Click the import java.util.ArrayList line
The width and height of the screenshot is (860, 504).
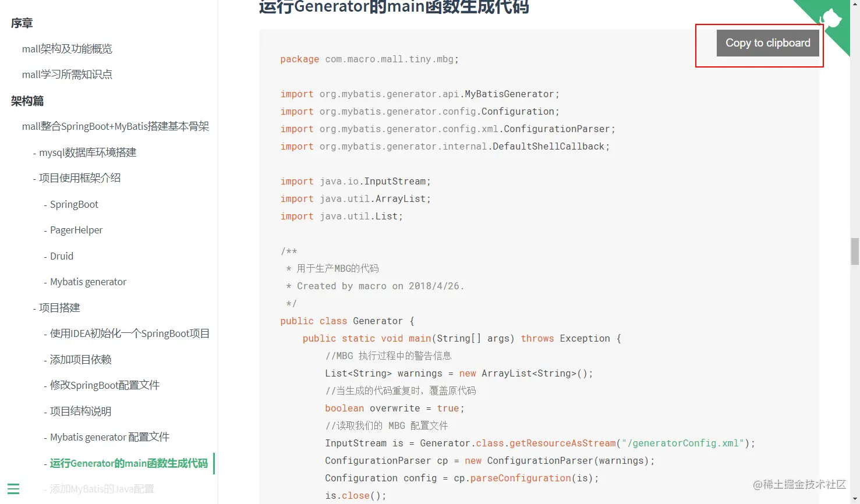356,199
